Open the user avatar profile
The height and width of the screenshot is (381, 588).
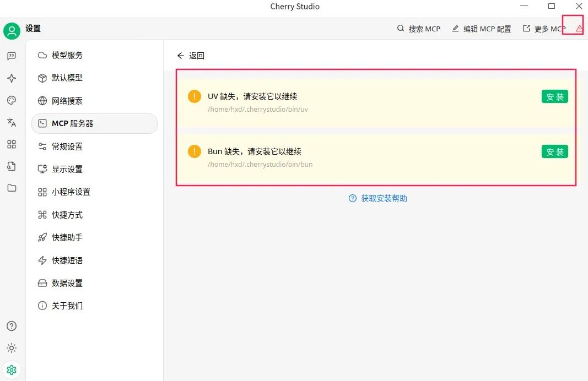[12, 31]
